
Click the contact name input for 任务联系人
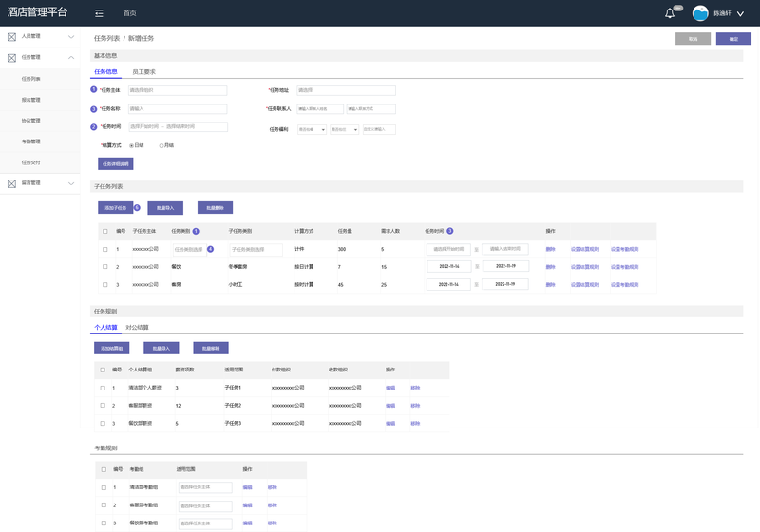[x=320, y=109]
